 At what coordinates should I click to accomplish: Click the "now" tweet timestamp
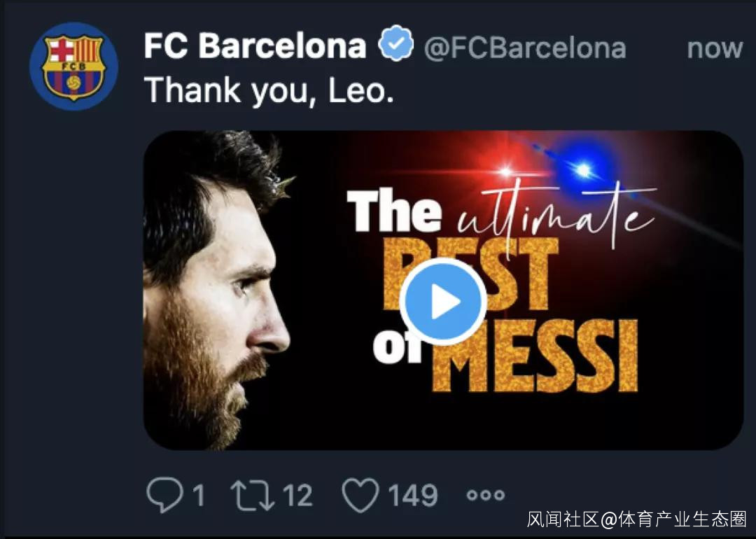714,48
